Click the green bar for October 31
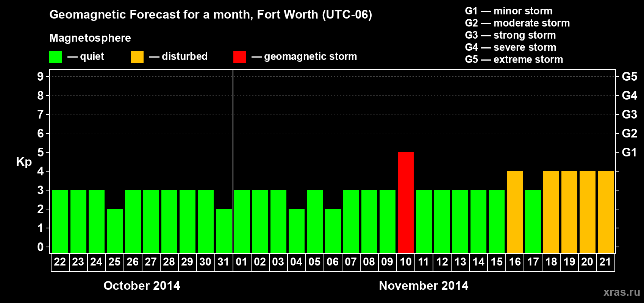 pyautogui.click(x=224, y=231)
